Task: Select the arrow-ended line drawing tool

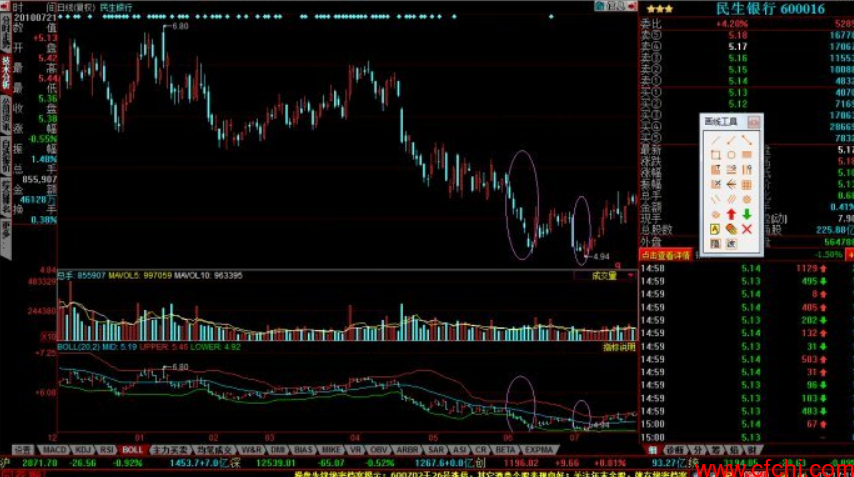Action: pyautogui.click(x=731, y=140)
